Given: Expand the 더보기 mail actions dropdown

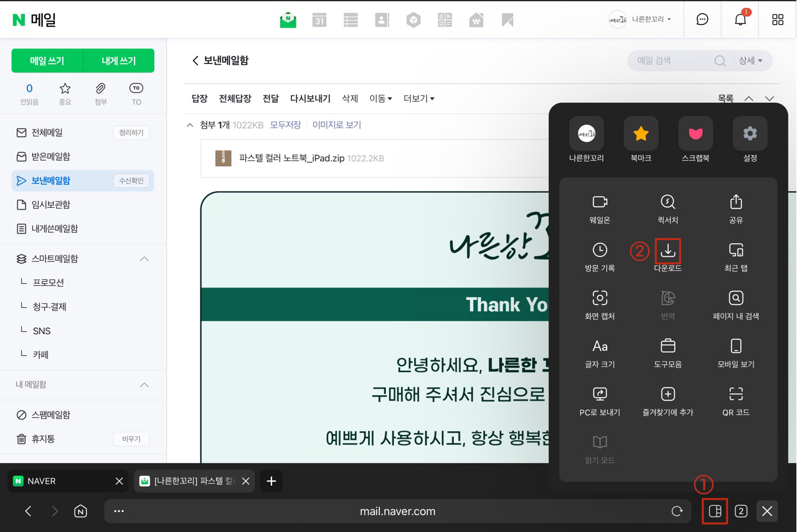Looking at the screenshot, I should [418, 98].
